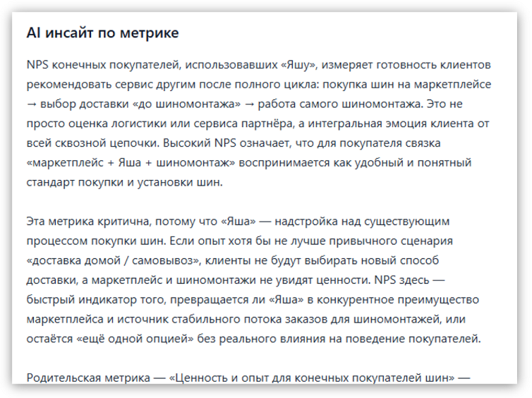Click the phrase "«ещё одной опцией»"

tap(135, 339)
